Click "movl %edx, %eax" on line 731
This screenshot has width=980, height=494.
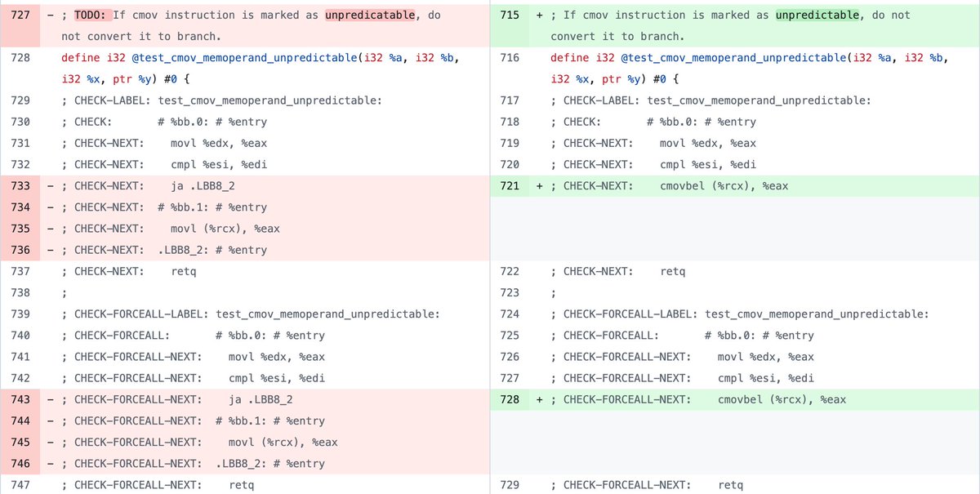(x=219, y=143)
